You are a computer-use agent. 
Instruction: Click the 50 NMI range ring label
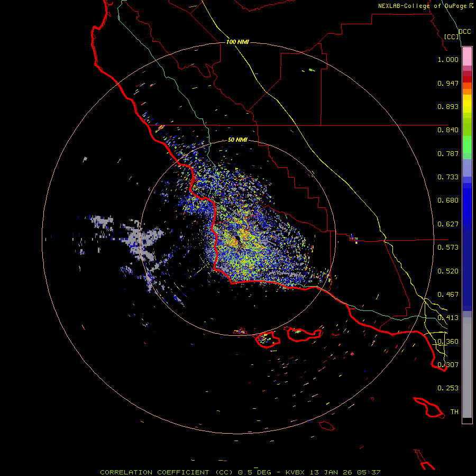coord(237,140)
